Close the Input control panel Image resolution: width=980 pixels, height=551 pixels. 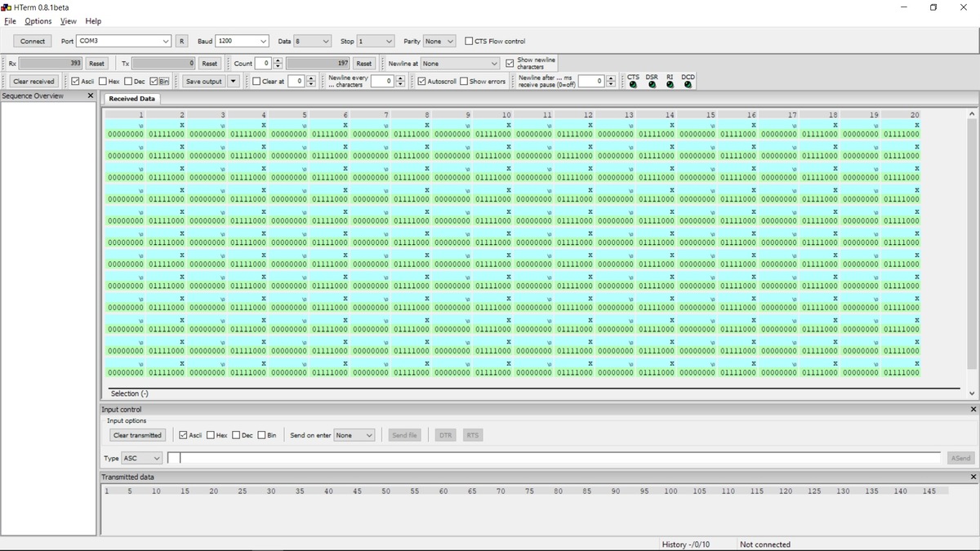[973, 409]
